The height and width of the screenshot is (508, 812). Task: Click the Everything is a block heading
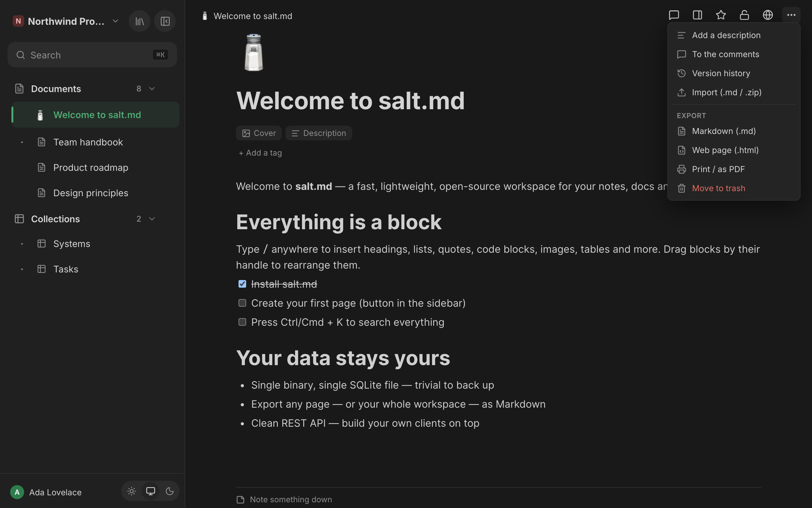point(338,222)
